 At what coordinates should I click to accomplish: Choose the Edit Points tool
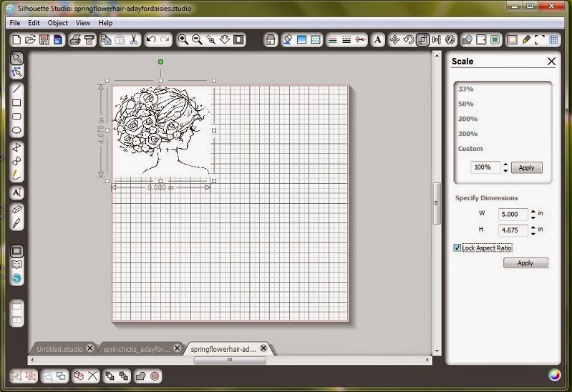tap(16, 72)
